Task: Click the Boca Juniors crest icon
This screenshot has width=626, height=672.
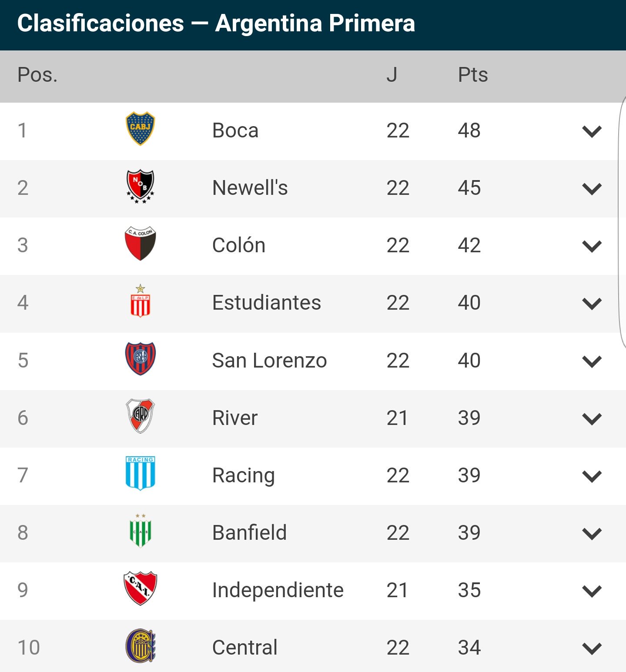Action: [140, 129]
